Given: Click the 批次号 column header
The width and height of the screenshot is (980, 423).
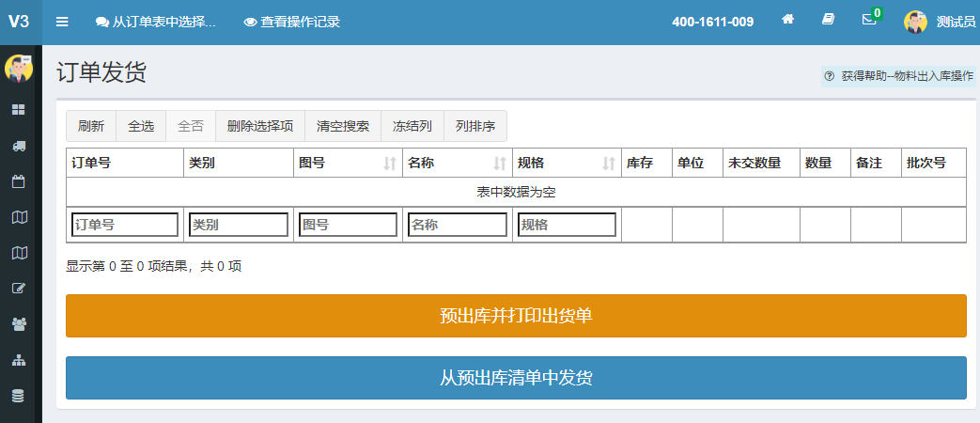Looking at the screenshot, I should (934, 163).
